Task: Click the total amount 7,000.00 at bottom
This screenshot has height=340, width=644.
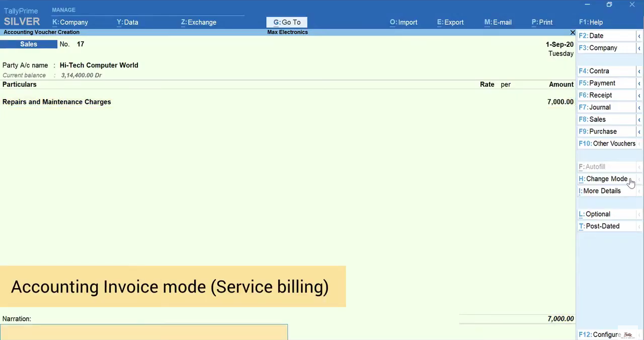Action: [560, 319]
